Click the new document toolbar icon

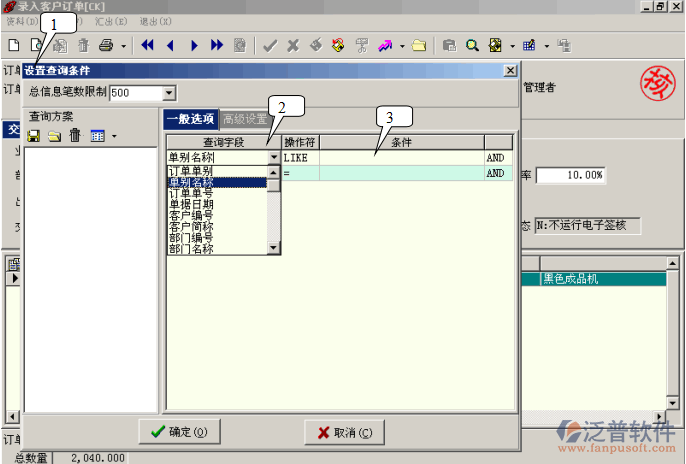coord(14,45)
